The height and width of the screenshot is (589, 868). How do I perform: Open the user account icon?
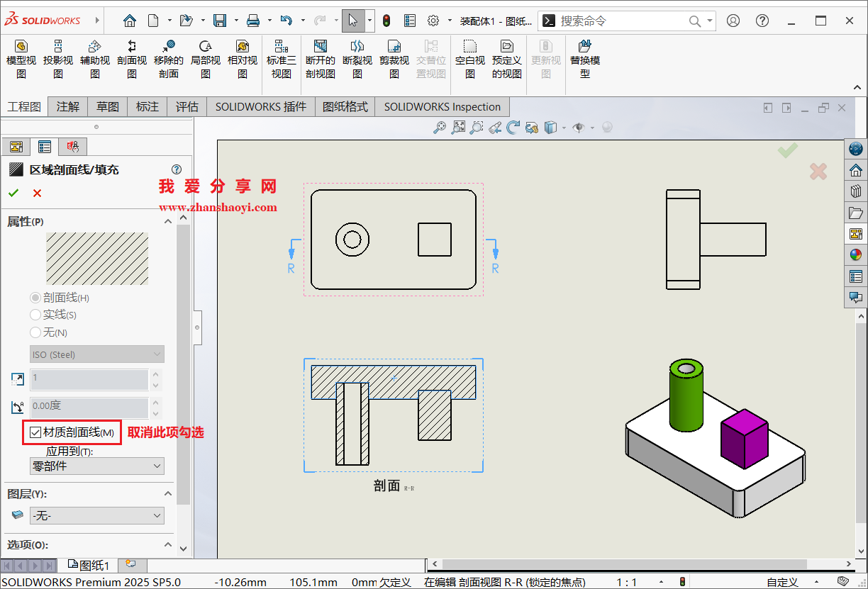[733, 21]
